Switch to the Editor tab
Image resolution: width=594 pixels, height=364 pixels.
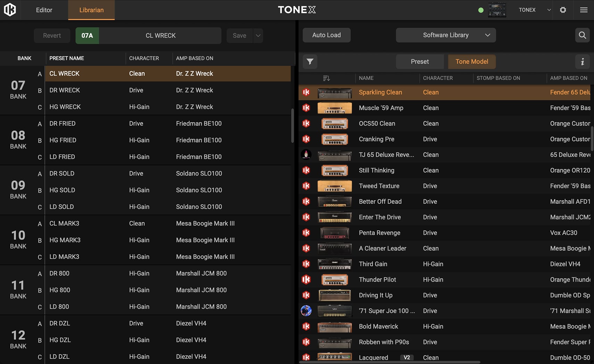point(44,10)
